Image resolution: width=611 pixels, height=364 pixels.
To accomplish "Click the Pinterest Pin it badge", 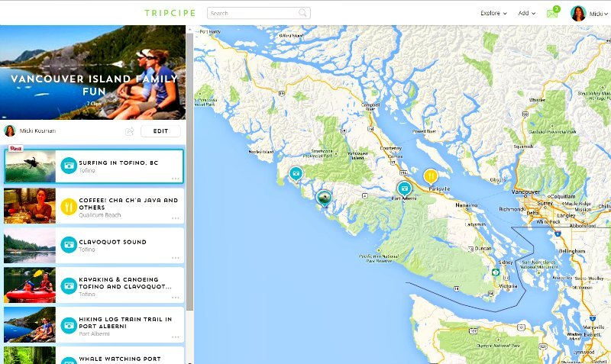I will [x=14, y=148].
